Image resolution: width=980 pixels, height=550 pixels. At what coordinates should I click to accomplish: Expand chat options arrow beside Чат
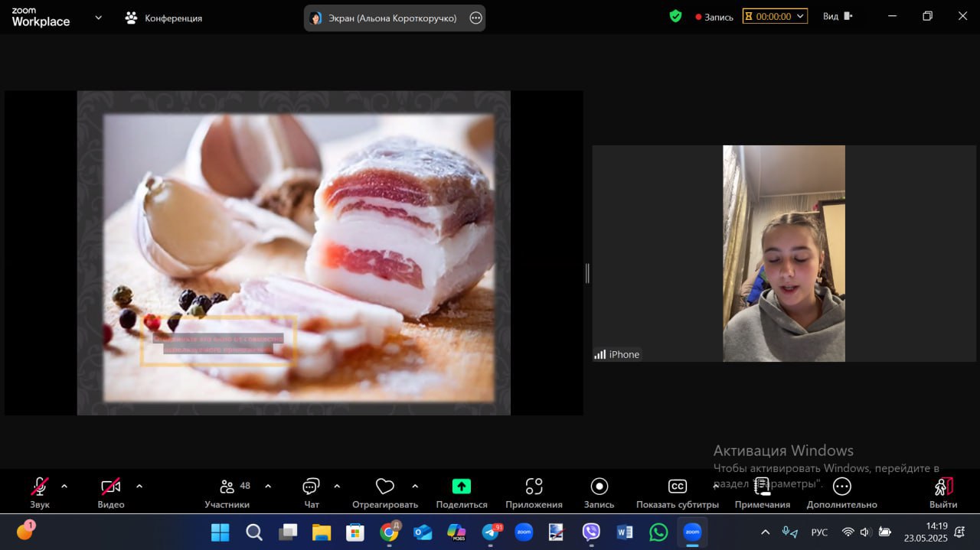click(337, 486)
